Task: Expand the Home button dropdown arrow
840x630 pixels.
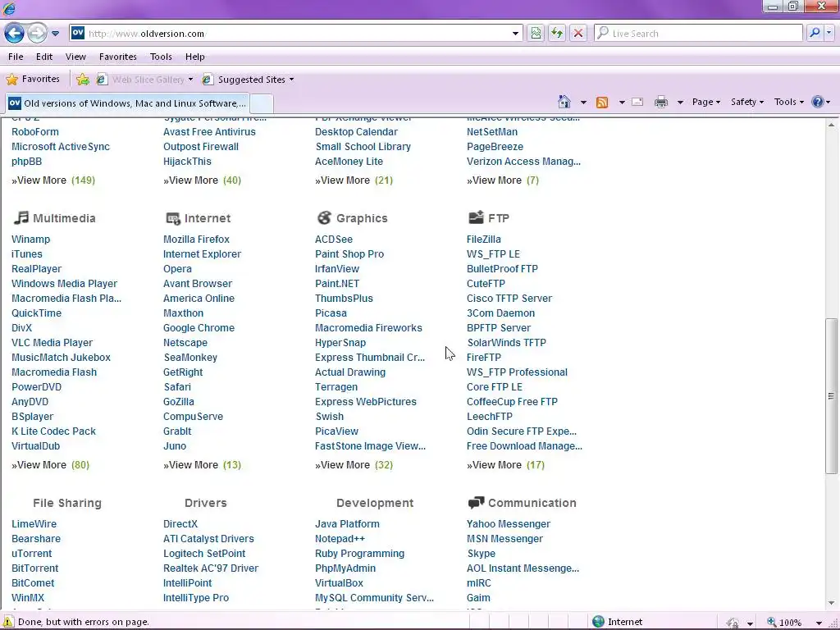Action: coord(583,102)
